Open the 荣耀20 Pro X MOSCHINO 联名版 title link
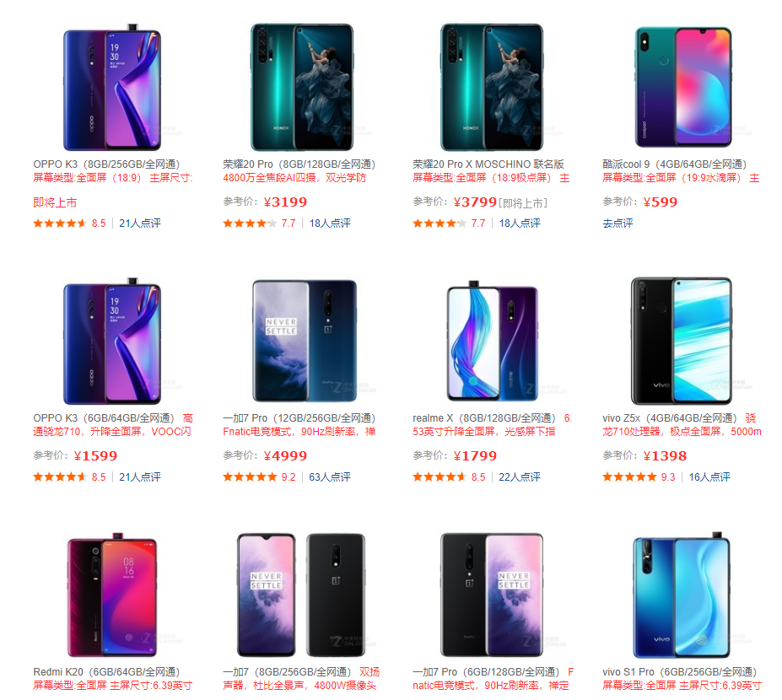Image resolution: width=782 pixels, height=700 pixels. tap(488, 164)
